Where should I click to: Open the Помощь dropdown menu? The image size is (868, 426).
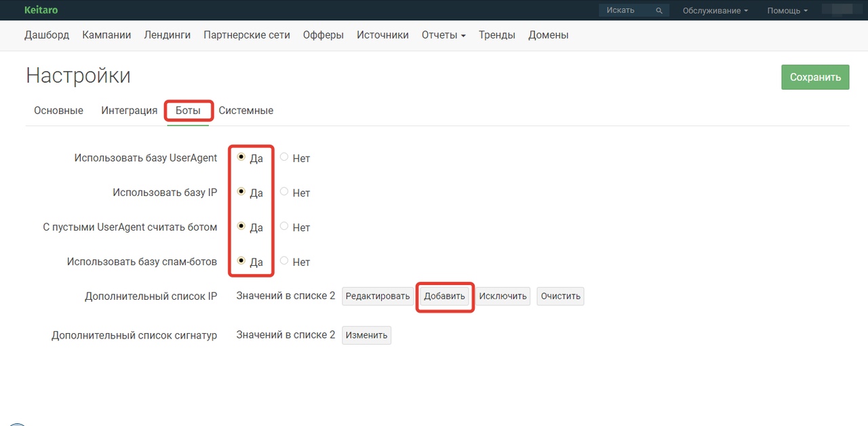[x=787, y=11]
